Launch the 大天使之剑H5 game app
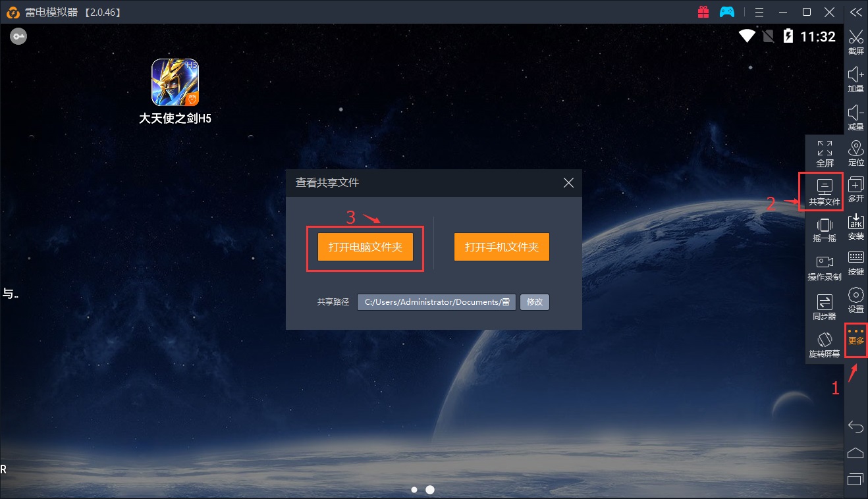The image size is (868, 499). 175,83
